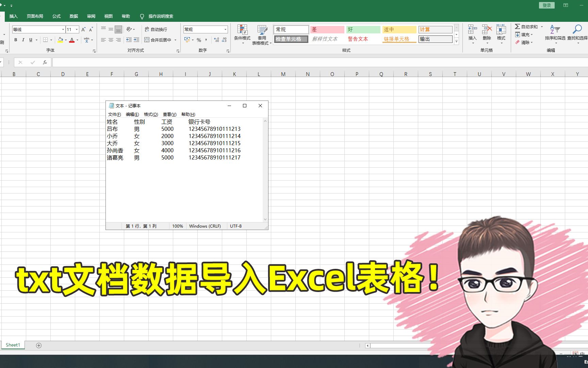Toggle Bold formatting
The image size is (588, 368).
point(16,40)
